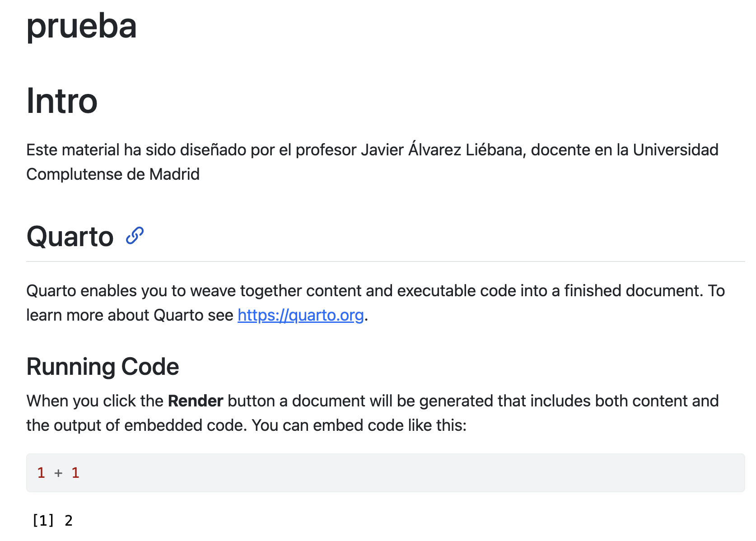Viewport: 756px width, 541px height.
Task: Click the "+" operator in the code
Action: 58,473
